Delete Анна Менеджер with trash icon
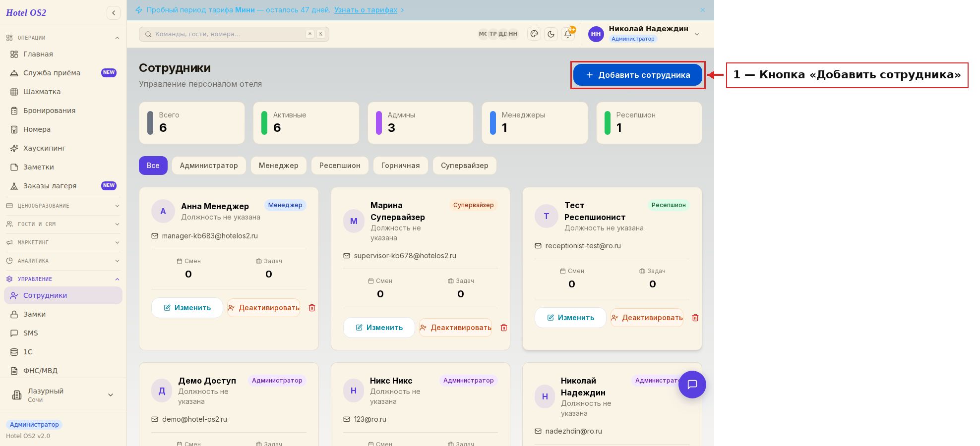 point(312,308)
